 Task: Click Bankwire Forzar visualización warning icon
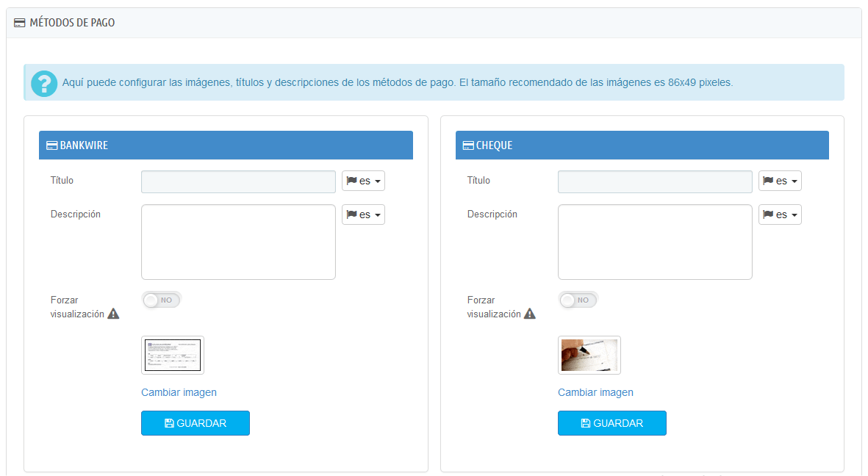click(113, 314)
